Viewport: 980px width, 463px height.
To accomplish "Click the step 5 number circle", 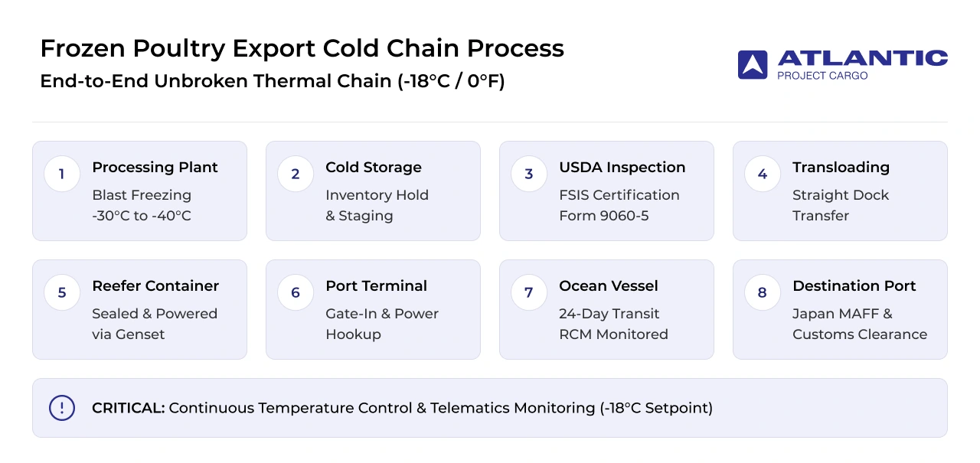I will 62,293.
